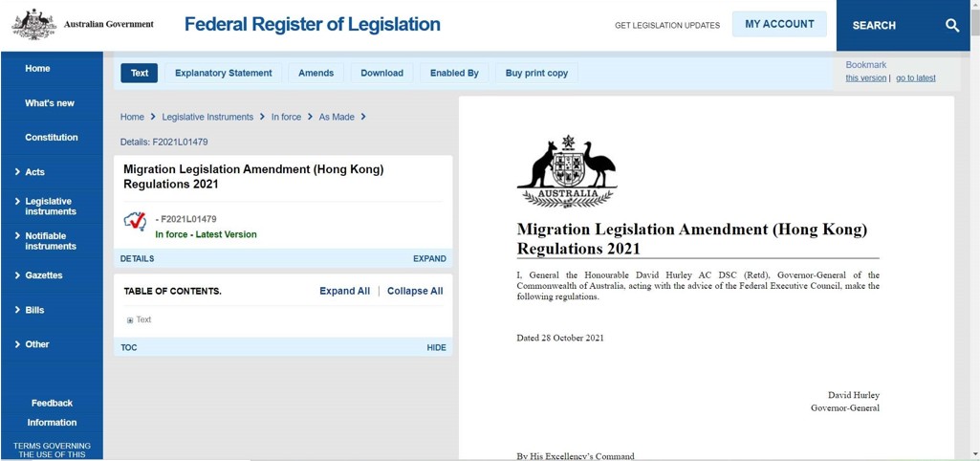Click the Buy print copy button

tap(536, 73)
